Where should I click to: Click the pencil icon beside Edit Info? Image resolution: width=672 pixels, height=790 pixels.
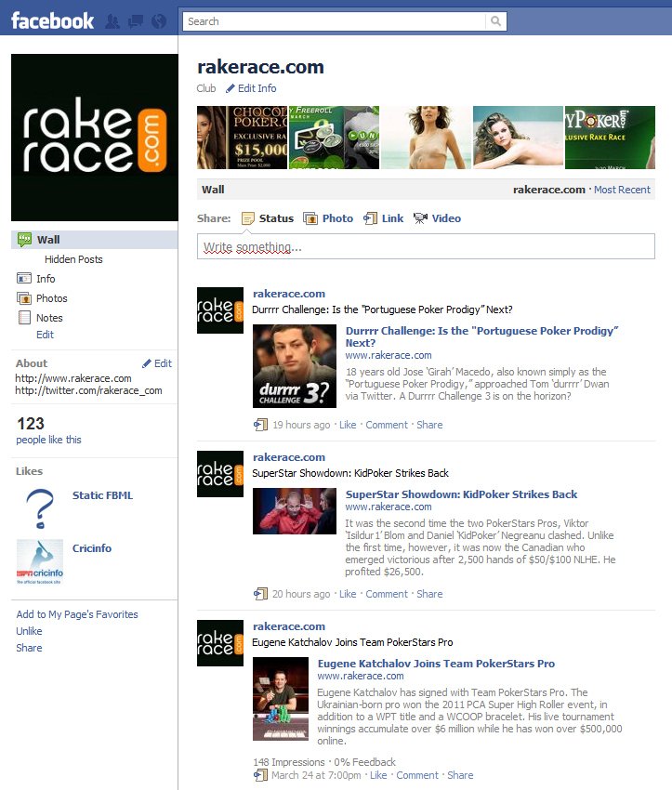tap(231, 88)
